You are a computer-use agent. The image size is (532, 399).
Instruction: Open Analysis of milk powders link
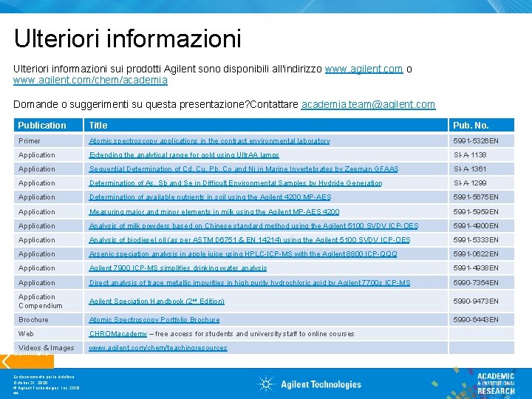[253, 226]
